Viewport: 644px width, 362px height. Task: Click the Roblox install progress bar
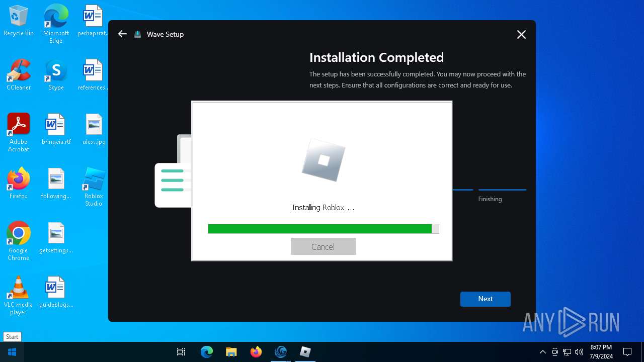323,229
